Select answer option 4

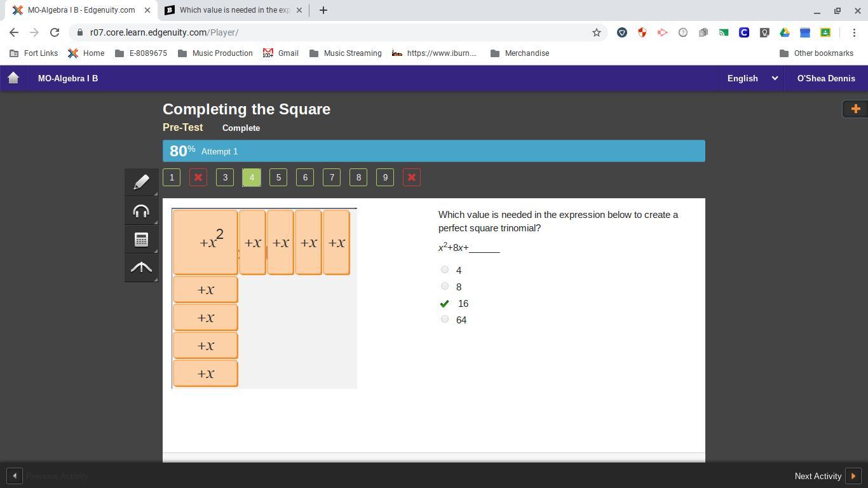[x=445, y=269]
